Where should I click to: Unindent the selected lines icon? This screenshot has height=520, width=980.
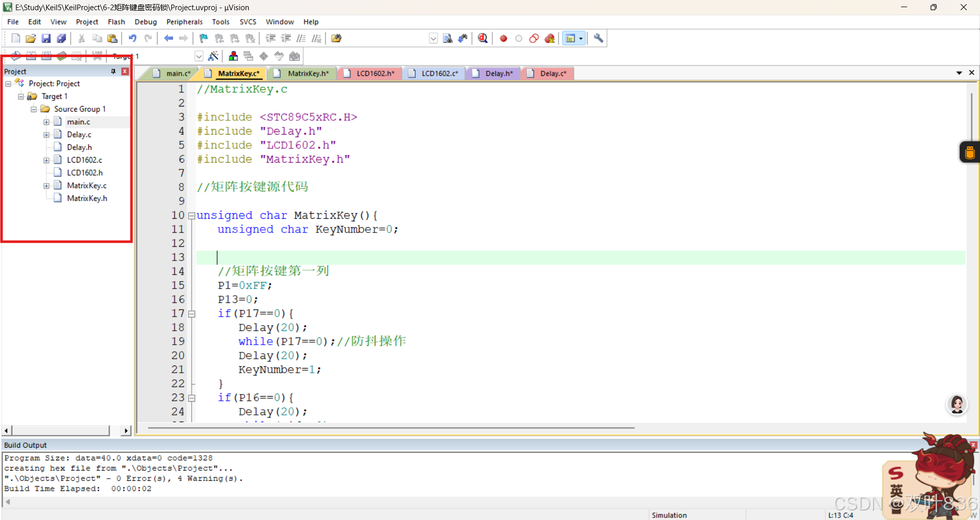tap(286, 38)
